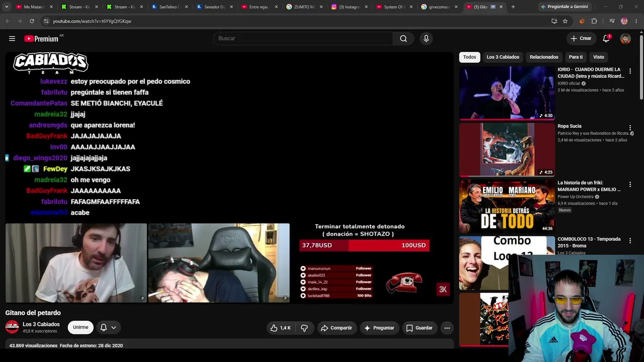The width and height of the screenshot is (644, 362).
Task: Close the Me Matan tab
Action: [51, 7]
